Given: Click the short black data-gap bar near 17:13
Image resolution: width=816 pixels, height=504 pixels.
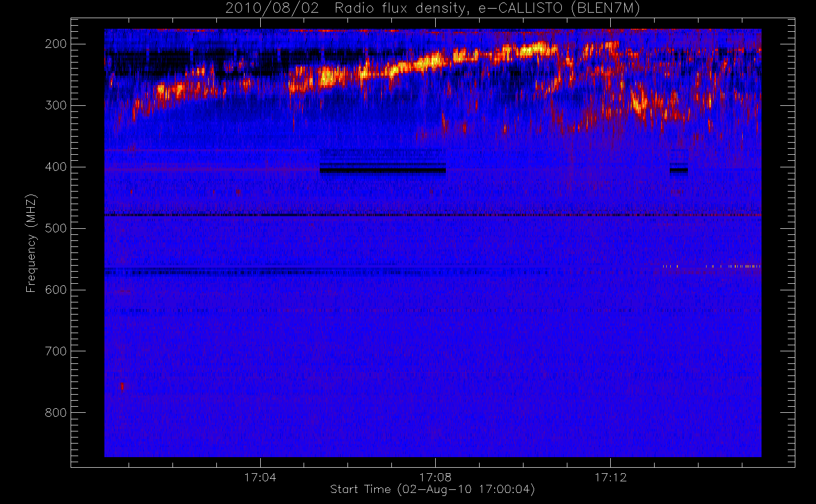Looking at the screenshot, I should tap(679, 170).
